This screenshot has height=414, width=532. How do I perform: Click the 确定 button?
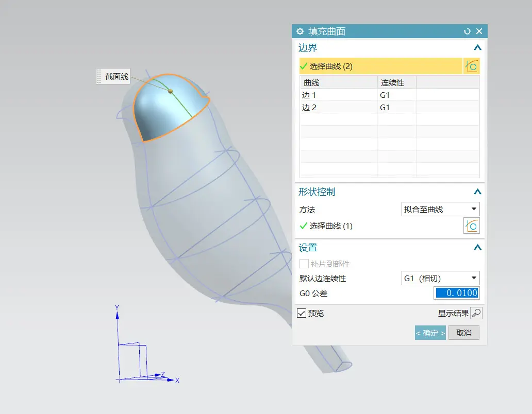pos(430,333)
